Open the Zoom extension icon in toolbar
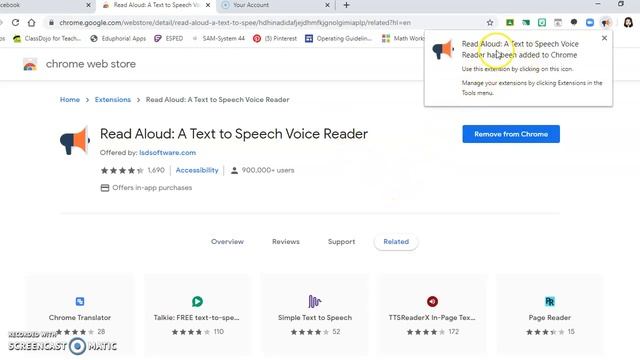Image resolution: width=640 pixels, height=360 pixels. [x=590, y=22]
